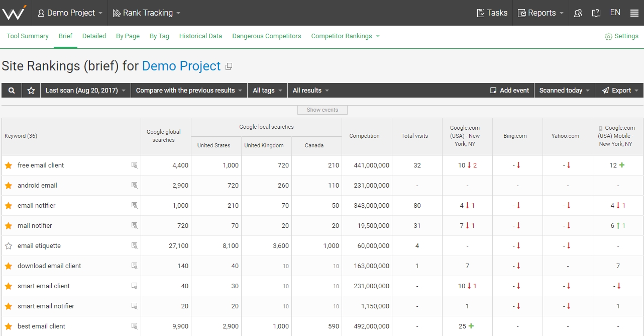644x336 pixels.
Task: Open the Historical Data tab
Action: pos(200,36)
